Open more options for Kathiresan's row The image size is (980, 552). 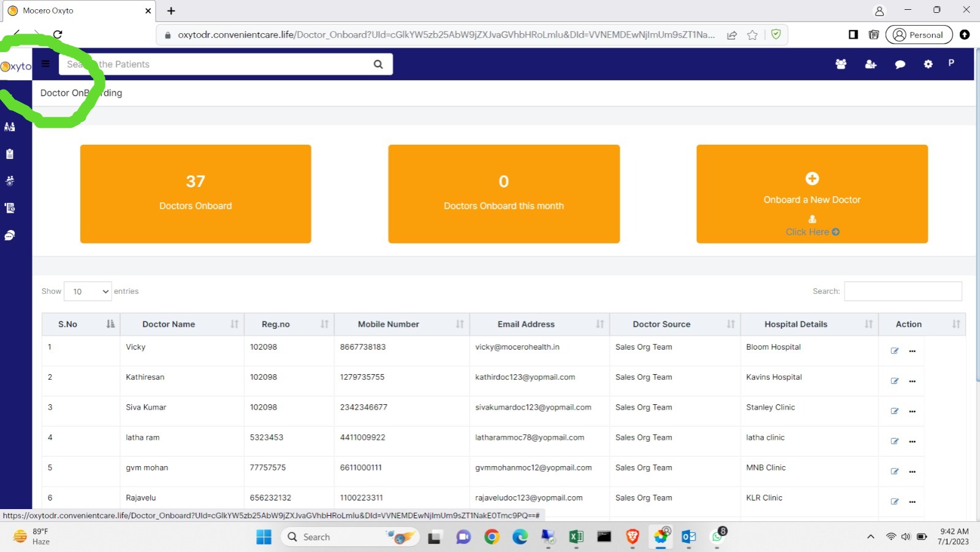pos(912,381)
